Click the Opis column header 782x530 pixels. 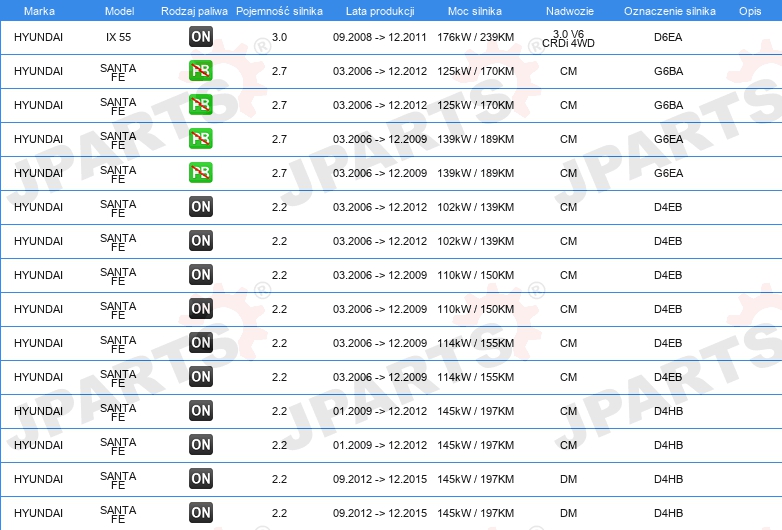click(x=750, y=11)
